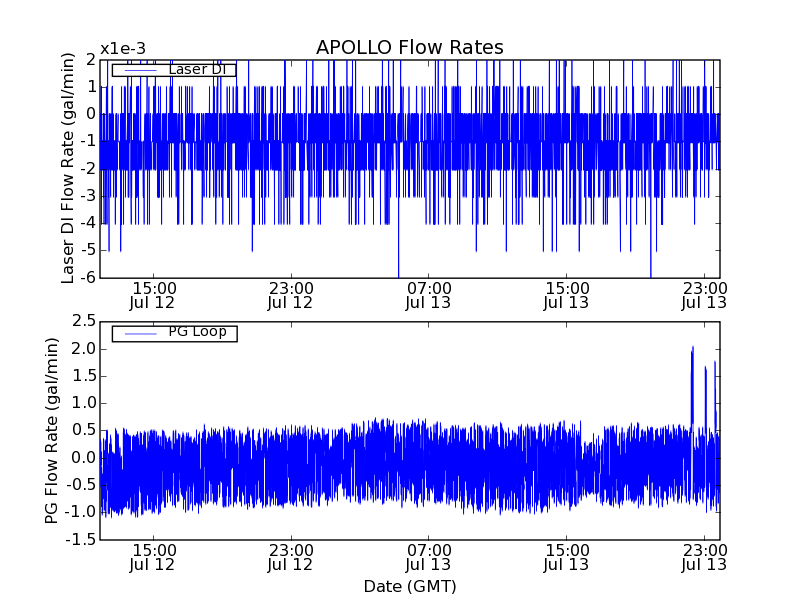Click the "-0.5" tick on PG Flow axis
Viewport: 800px width, 600px height.
[81, 485]
